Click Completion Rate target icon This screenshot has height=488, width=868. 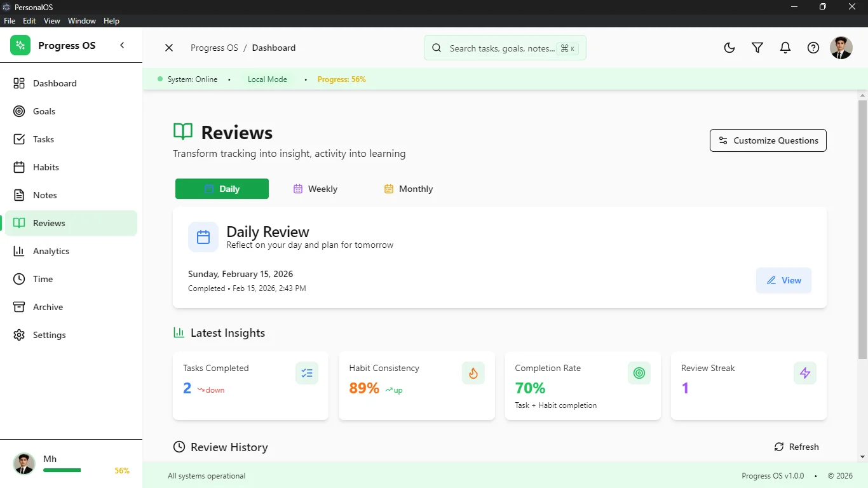[x=639, y=373]
